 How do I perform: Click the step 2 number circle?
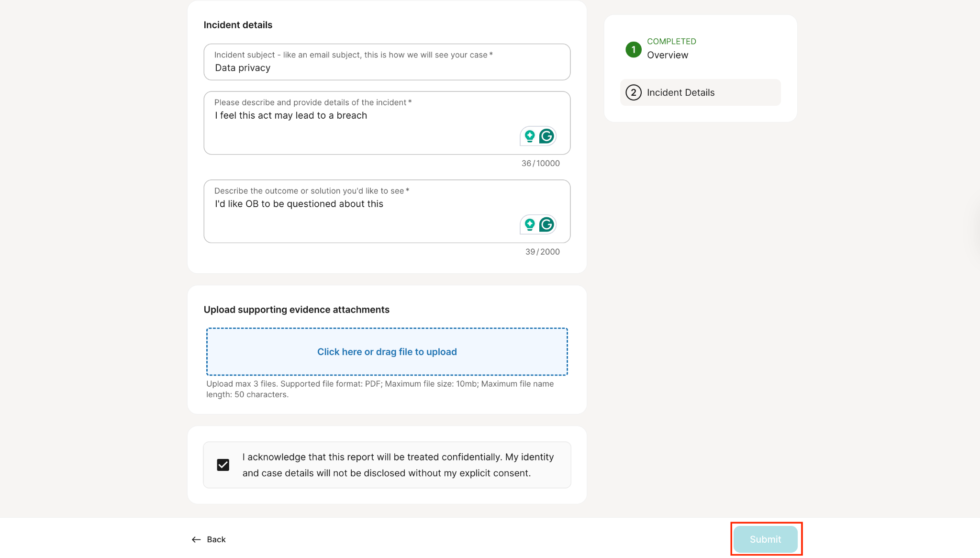(x=634, y=92)
